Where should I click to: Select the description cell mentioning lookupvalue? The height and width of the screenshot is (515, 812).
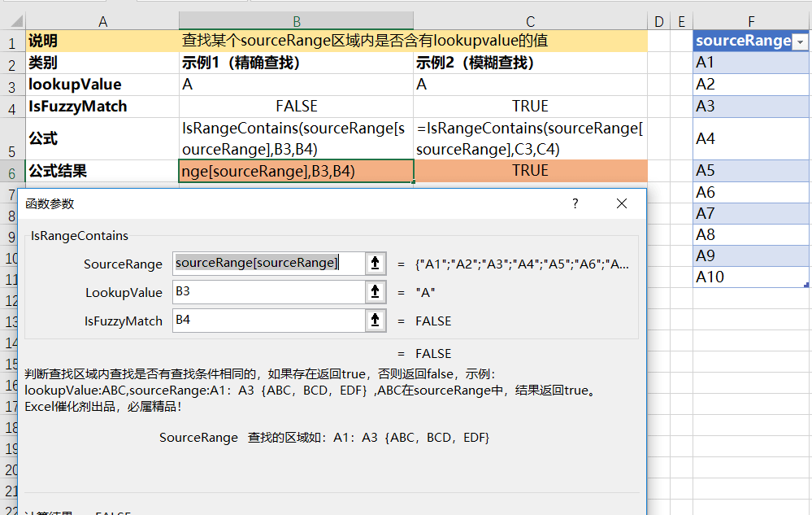(x=413, y=41)
